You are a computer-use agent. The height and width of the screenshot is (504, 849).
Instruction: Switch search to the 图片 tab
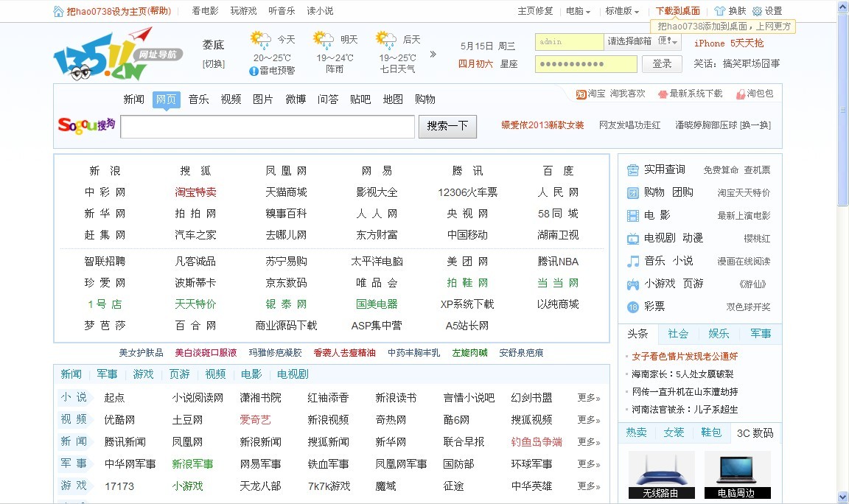pyautogui.click(x=263, y=99)
